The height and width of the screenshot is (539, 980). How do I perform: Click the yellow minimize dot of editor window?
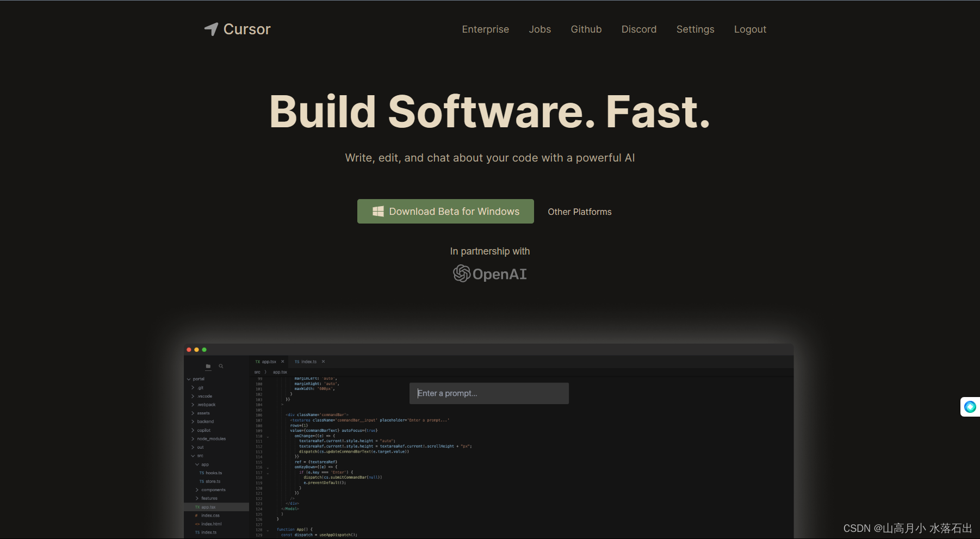(196, 350)
